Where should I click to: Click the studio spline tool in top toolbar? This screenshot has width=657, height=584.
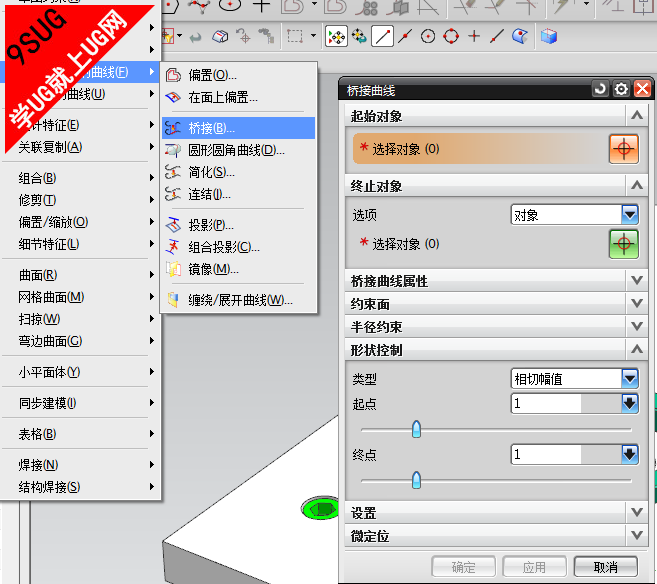click(199, 6)
